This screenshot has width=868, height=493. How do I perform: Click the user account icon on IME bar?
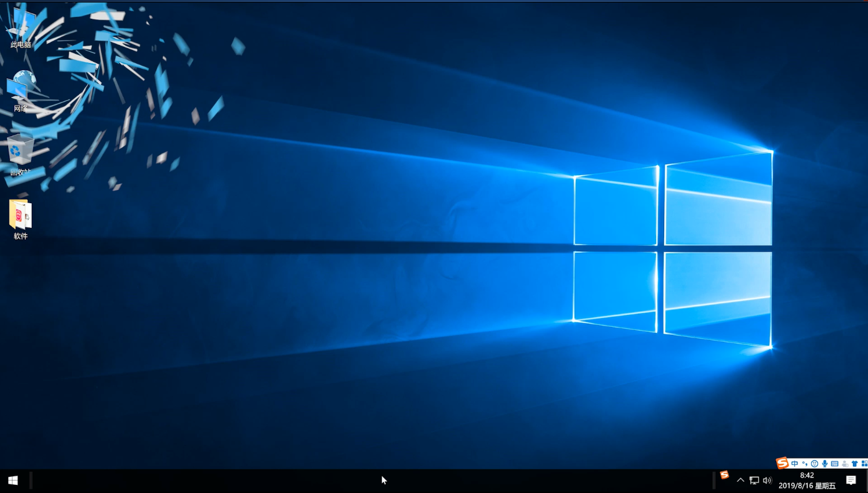click(845, 464)
